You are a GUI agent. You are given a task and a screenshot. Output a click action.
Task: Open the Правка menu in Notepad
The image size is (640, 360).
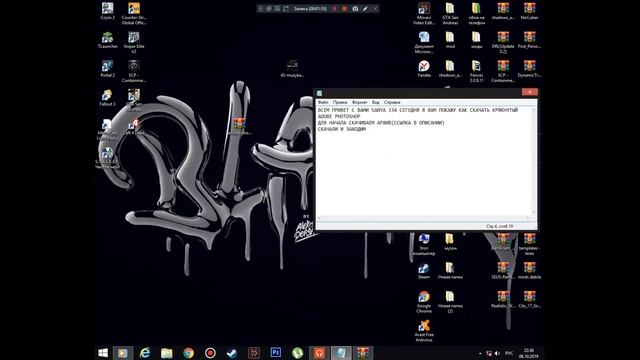pyautogui.click(x=340, y=102)
